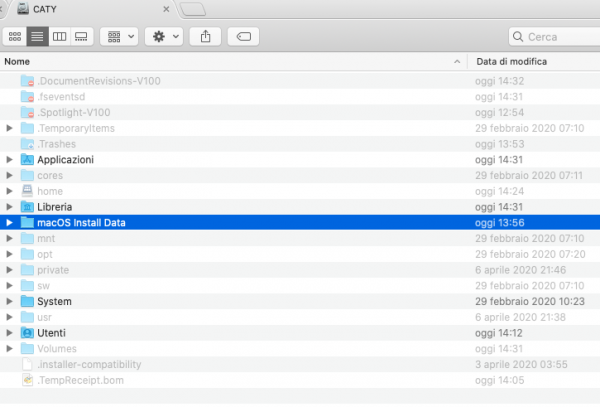
Task: Click the Libreria folder icon
Action: pyautogui.click(x=27, y=207)
